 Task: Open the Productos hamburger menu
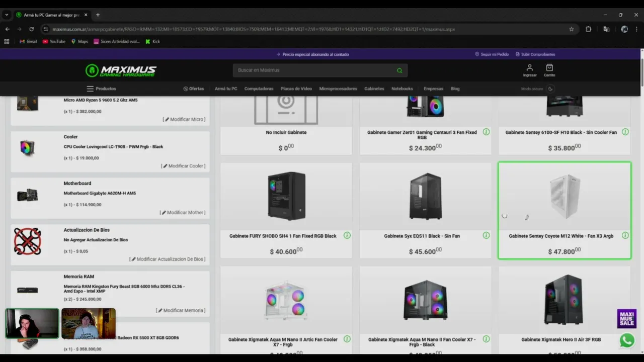(101, 89)
